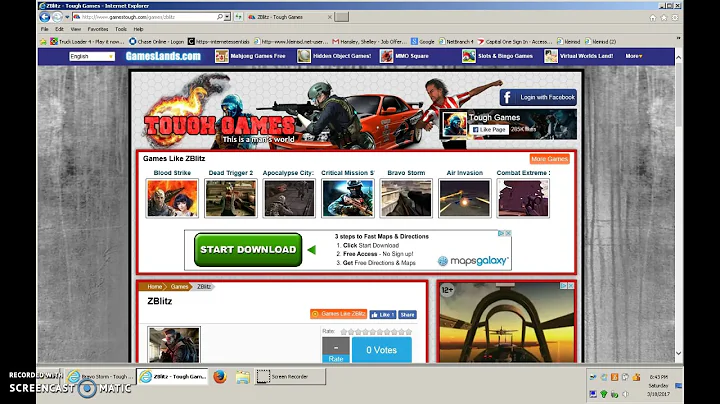Click the scrollbar up arrow
The height and width of the screenshot is (404, 720).
tap(679, 57)
